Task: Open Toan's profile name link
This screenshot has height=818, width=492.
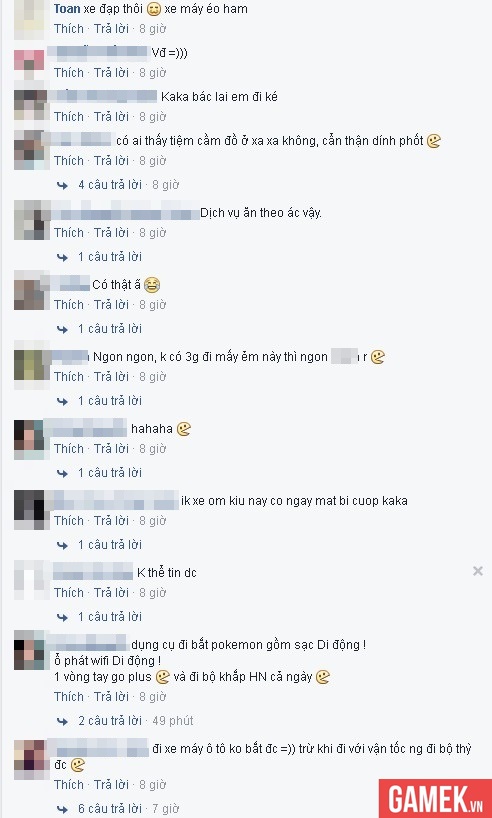Action: click(67, 9)
